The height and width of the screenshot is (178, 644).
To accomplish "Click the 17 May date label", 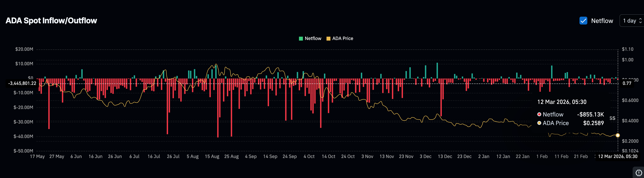I will point(37,156).
